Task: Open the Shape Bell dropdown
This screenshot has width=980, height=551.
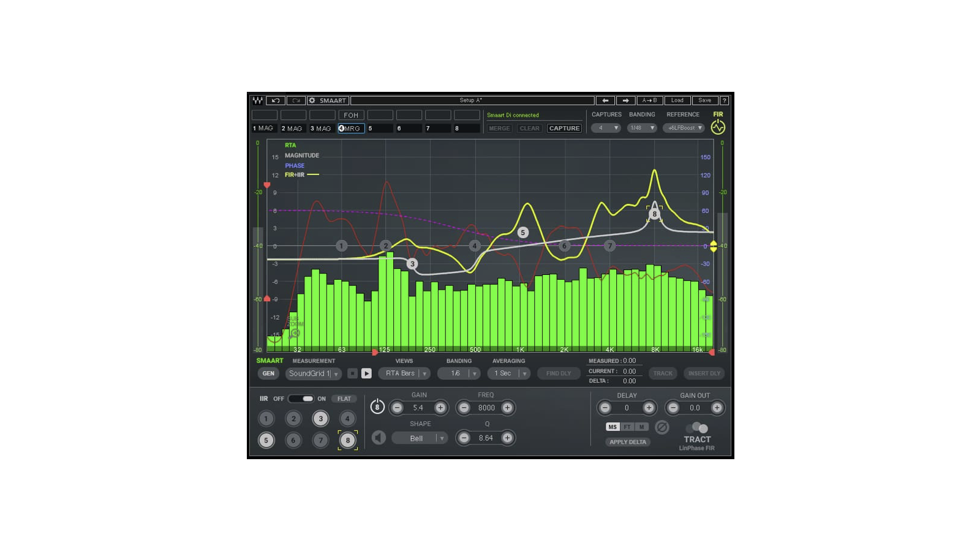Action: point(420,438)
